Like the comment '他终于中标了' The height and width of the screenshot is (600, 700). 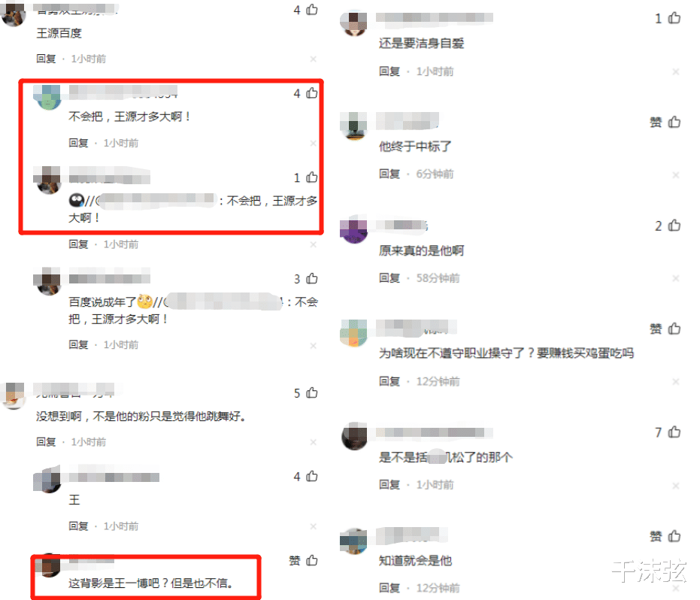click(674, 122)
